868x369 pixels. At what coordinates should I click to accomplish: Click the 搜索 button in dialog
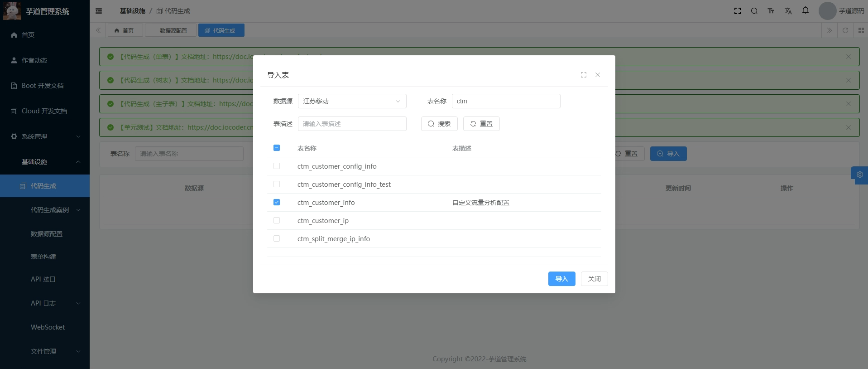tap(439, 124)
